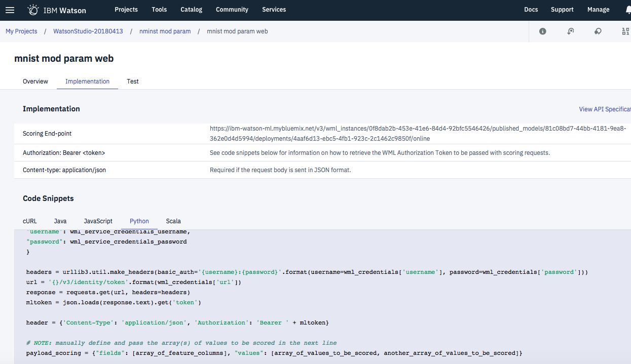Open the Catalog menu
Viewport: 631px width, 364px height.
pyautogui.click(x=192, y=10)
